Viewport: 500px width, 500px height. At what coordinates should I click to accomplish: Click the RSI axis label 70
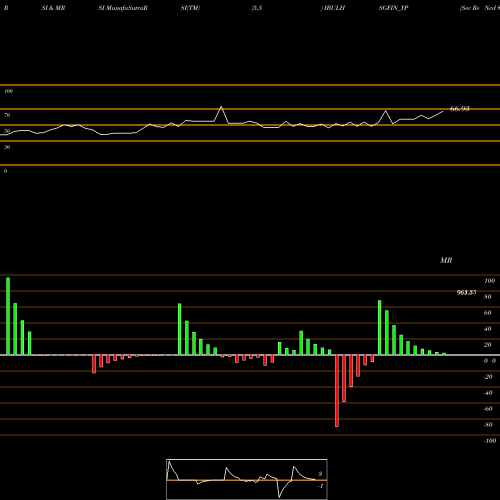(x=7, y=115)
